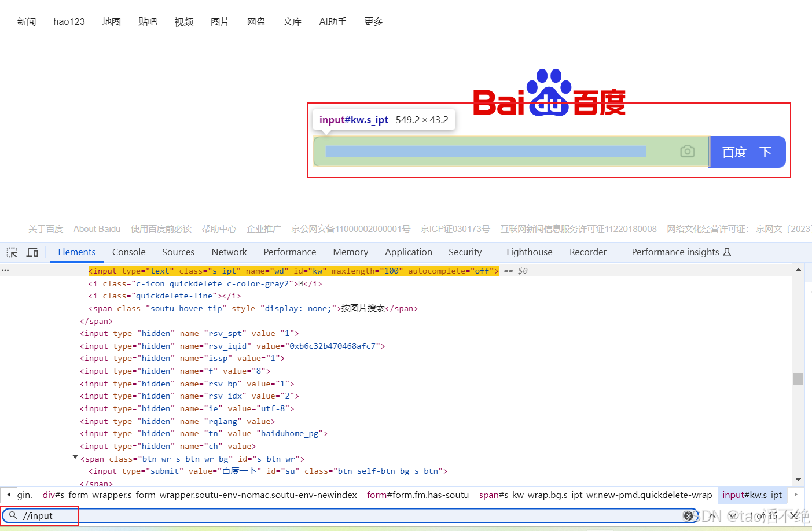Select breadcrumb input#kw.s_ipt
Image resolution: width=812 pixels, height=531 pixels.
[752, 495]
